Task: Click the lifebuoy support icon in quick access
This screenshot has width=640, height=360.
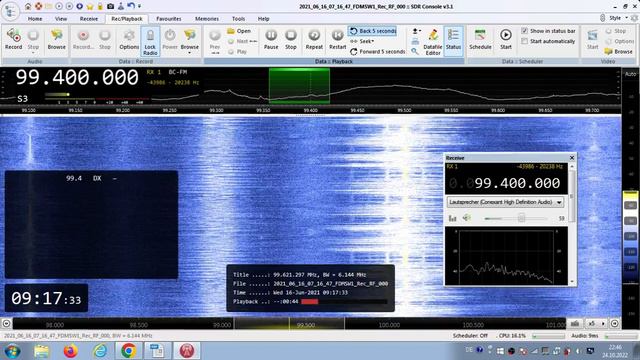Action: tap(38, 7)
